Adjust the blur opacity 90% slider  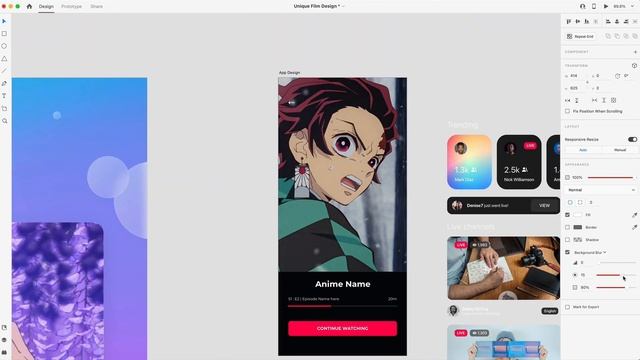[616, 287]
